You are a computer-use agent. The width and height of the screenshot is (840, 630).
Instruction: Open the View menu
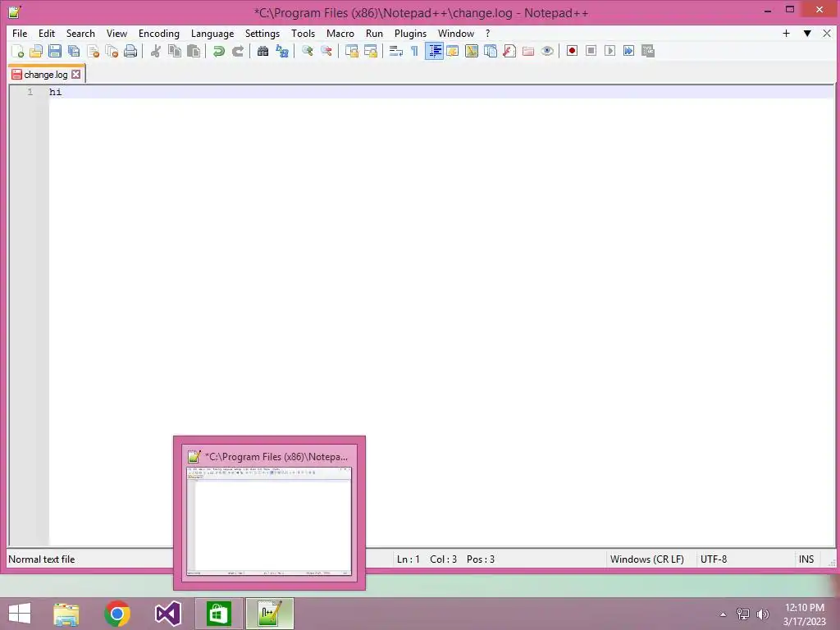click(x=116, y=33)
